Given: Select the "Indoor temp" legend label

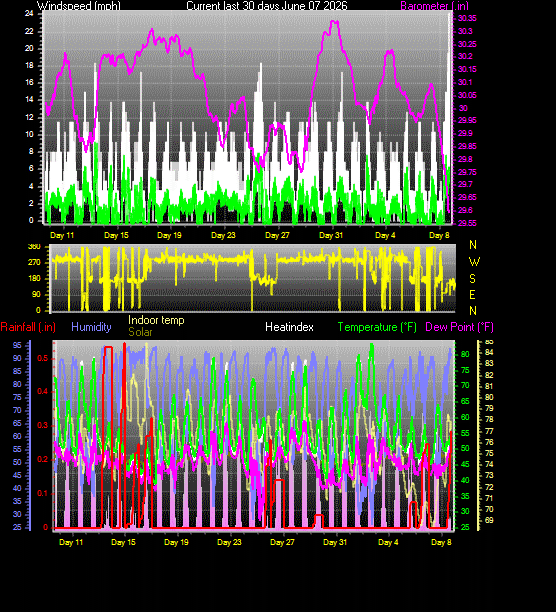Looking at the screenshot, I should point(156,320).
